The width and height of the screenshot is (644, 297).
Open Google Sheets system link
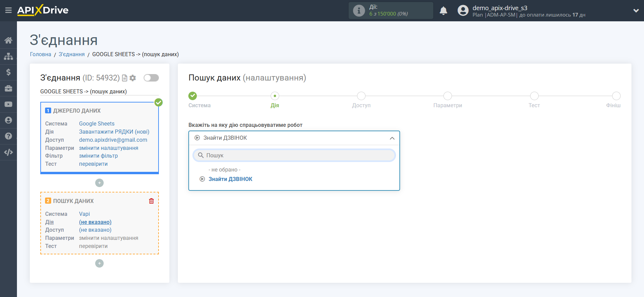click(x=97, y=124)
